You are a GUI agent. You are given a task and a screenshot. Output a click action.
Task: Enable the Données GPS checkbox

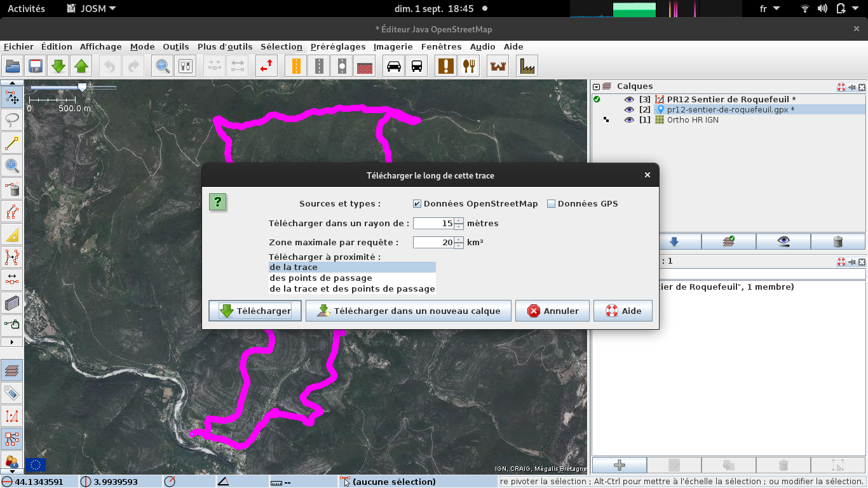(551, 204)
